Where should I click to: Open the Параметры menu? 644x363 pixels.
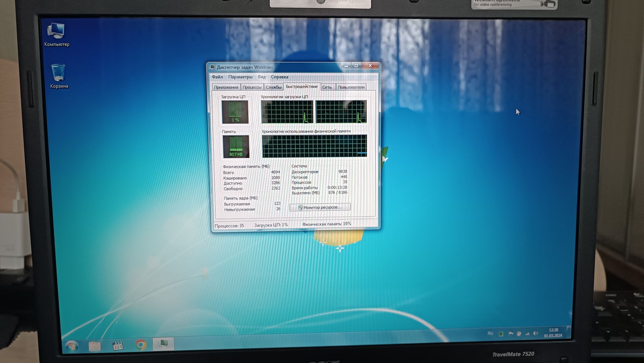point(241,77)
